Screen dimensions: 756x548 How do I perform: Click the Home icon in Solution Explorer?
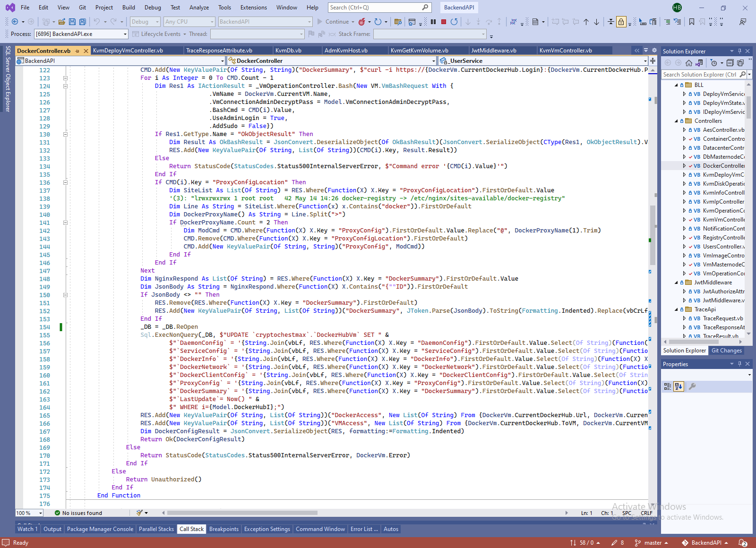(x=689, y=63)
